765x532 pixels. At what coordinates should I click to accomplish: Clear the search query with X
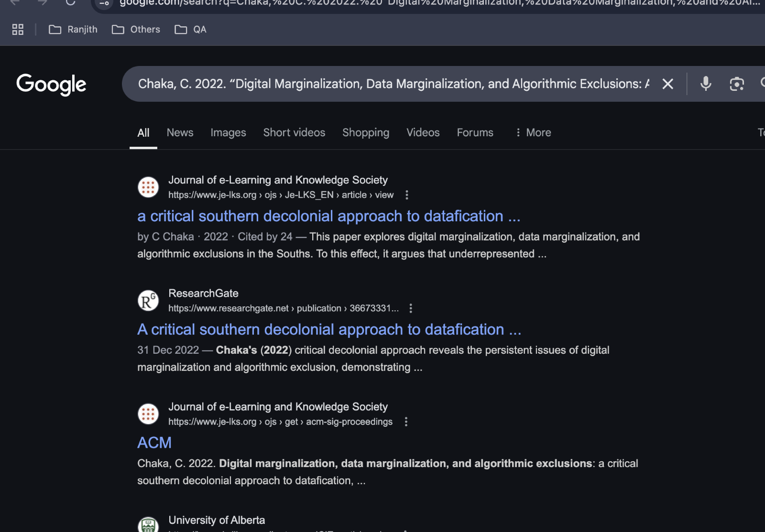pyautogui.click(x=667, y=84)
